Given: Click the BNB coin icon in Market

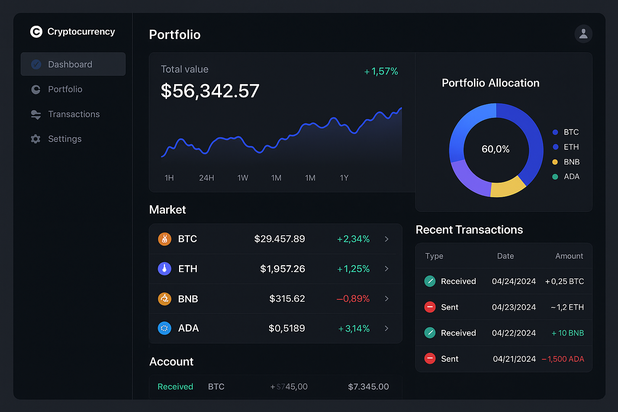Looking at the screenshot, I should [164, 299].
